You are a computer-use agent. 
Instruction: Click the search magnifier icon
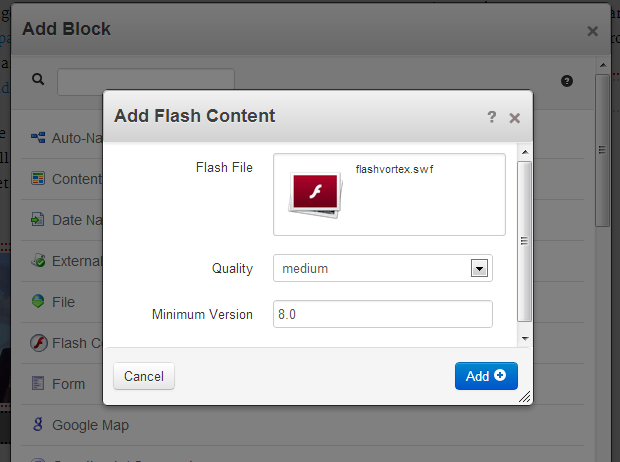click(39, 80)
